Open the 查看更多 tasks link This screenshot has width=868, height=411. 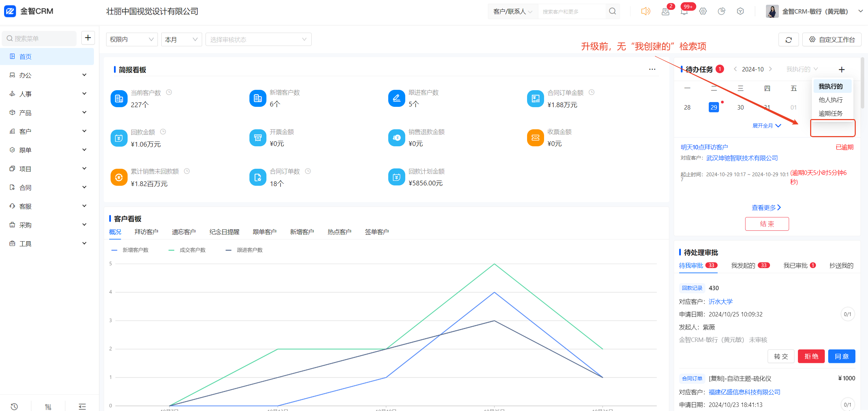(x=766, y=208)
